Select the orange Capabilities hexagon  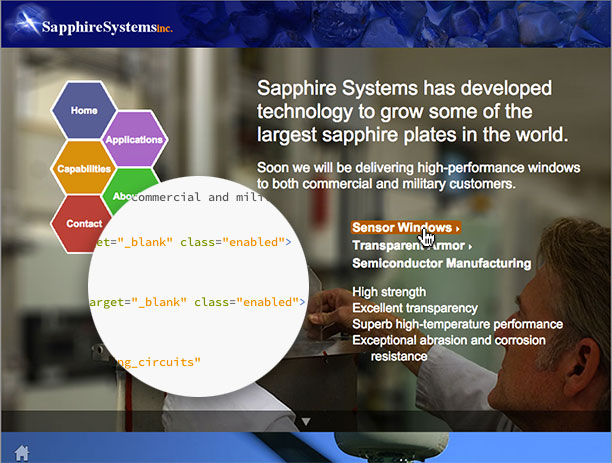pos(83,169)
